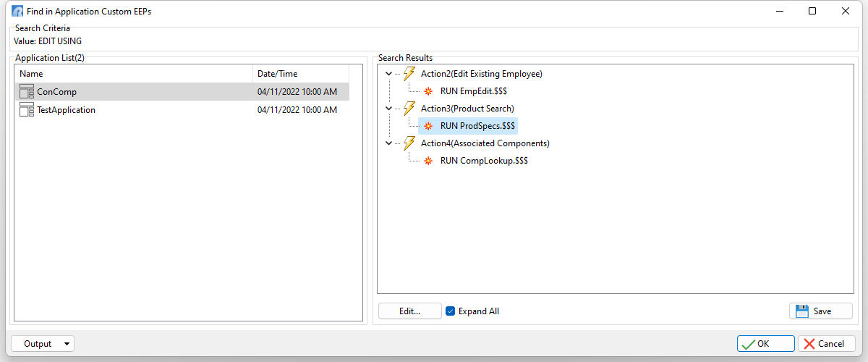Click the Value: EDIT USING criteria text
The image size is (868, 362).
click(48, 41)
